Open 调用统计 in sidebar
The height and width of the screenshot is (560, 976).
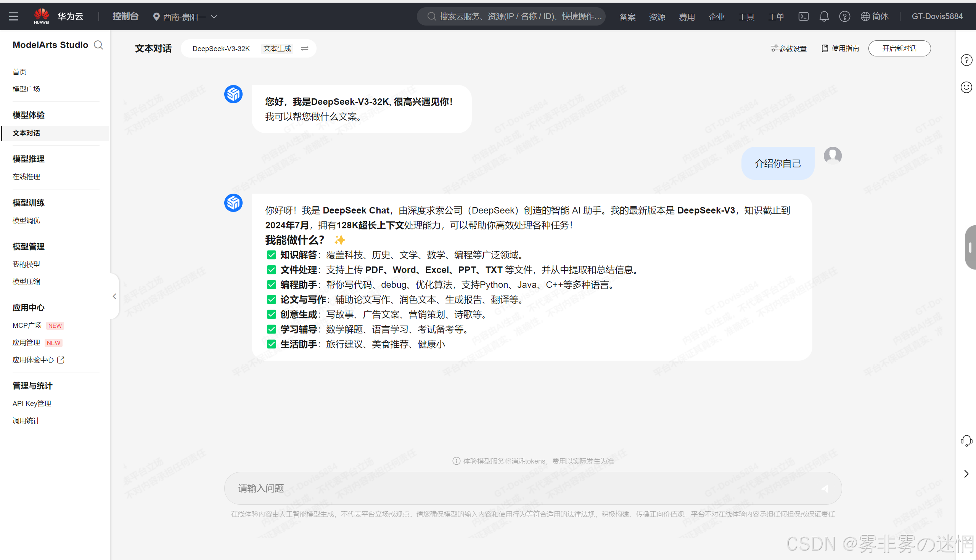(x=26, y=420)
